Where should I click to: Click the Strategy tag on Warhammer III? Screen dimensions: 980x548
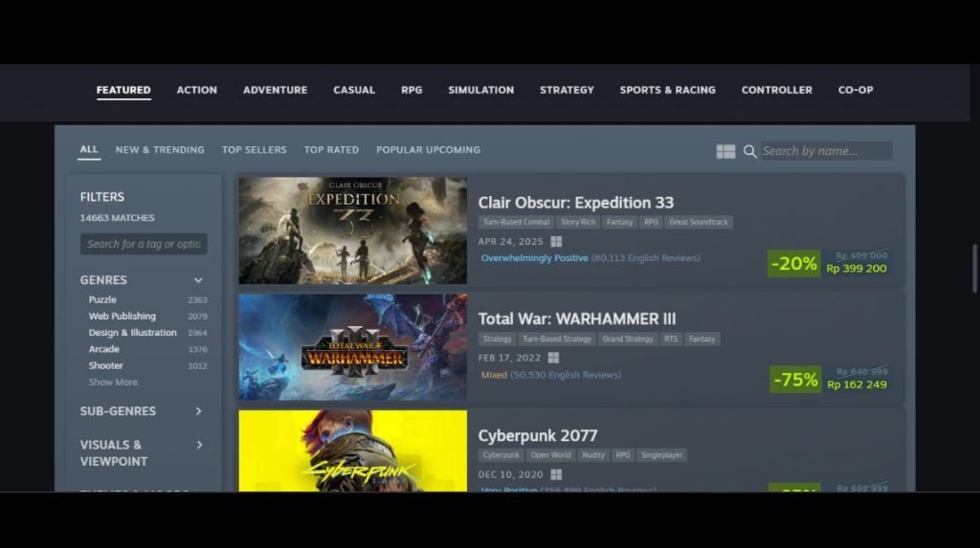497,339
